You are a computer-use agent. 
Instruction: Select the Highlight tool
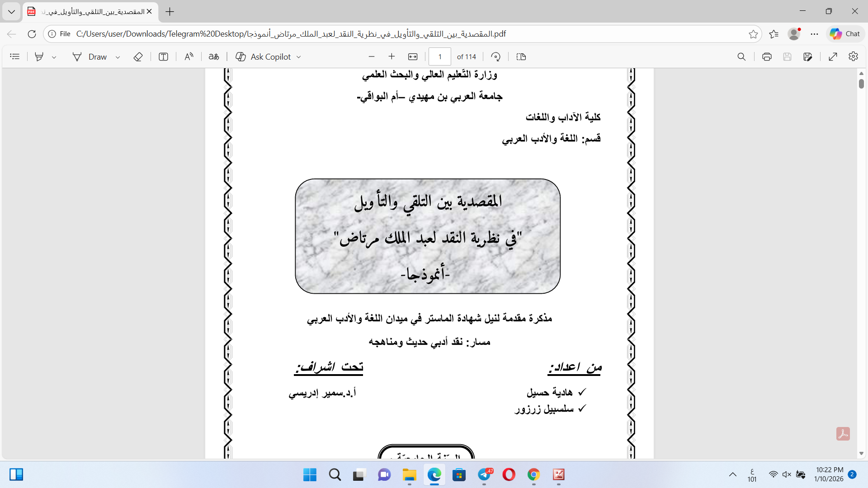(39, 56)
